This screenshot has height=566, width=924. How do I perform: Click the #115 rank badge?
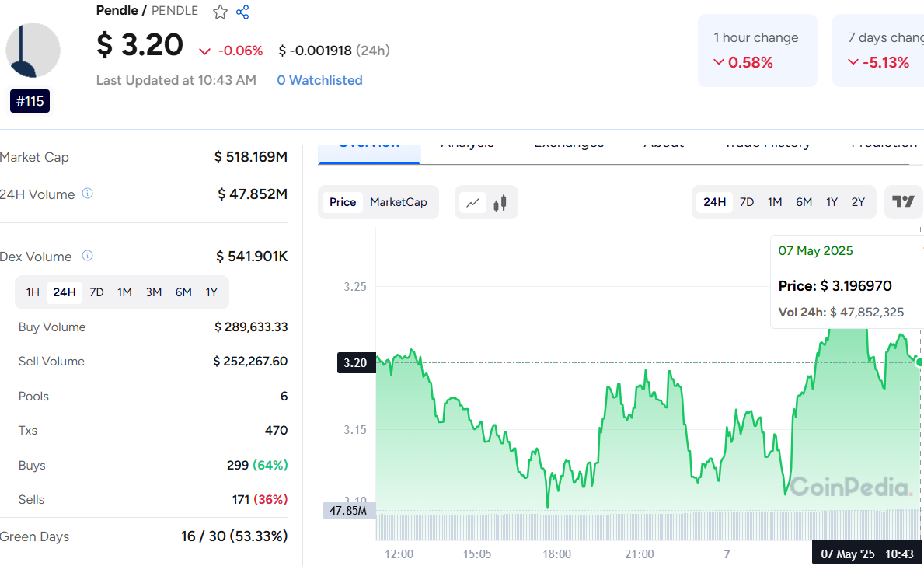pyautogui.click(x=30, y=101)
